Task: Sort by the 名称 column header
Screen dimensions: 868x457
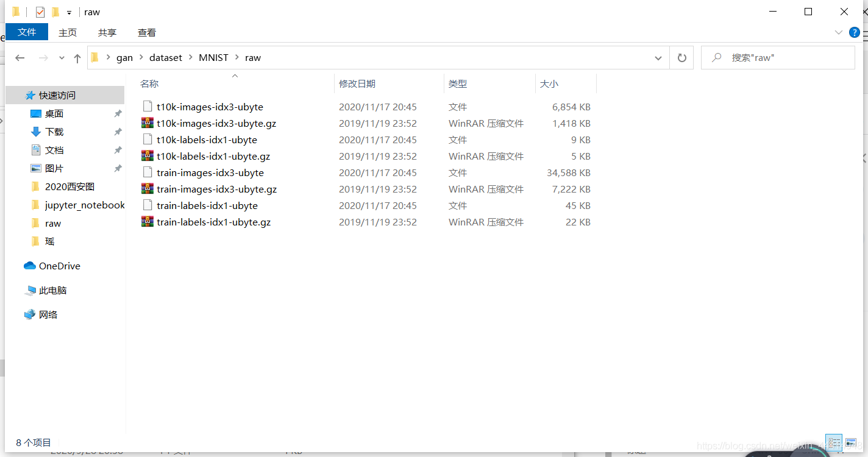Action: point(149,84)
